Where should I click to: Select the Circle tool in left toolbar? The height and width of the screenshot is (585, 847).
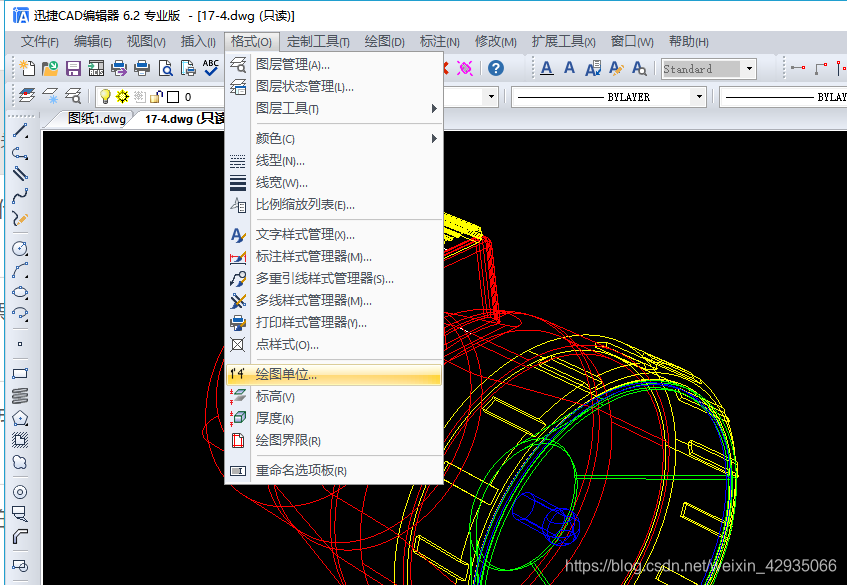[x=20, y=248]
